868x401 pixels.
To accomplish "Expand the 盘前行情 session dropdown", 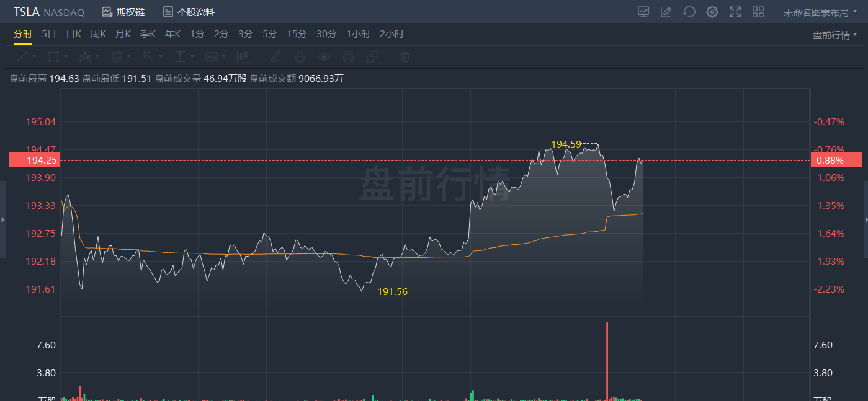I will click(834, 35).
